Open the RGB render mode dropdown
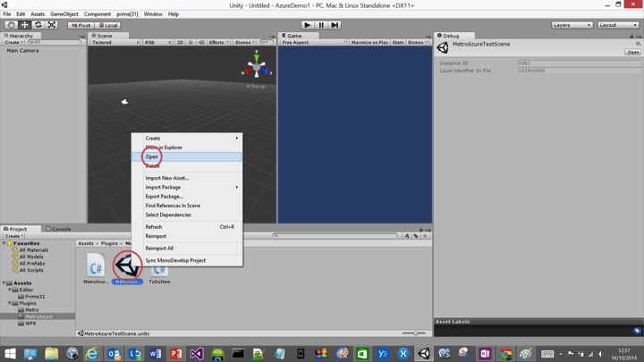644x362 pixels. click(157, 42)
